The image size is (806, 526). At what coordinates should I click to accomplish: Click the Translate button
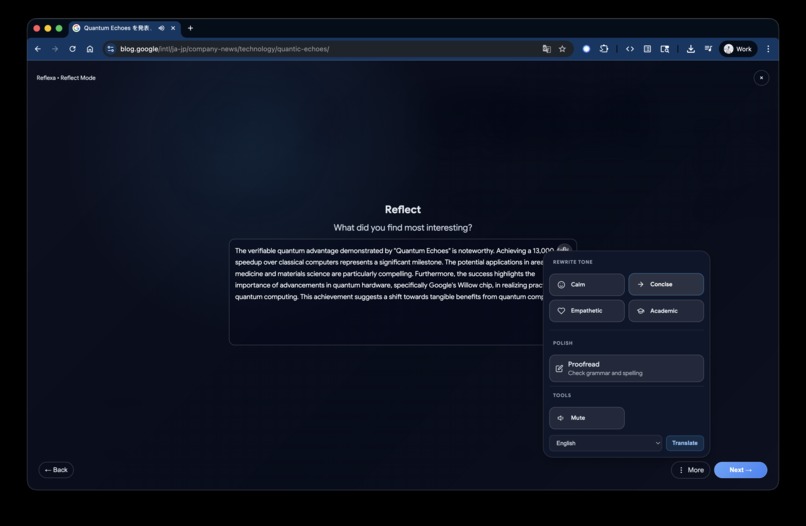click(685, 443)
